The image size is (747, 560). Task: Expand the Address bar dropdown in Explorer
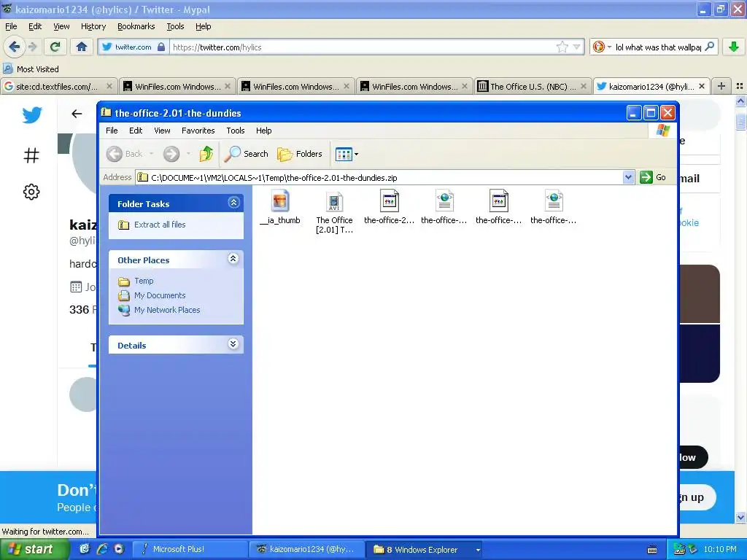[x=628, y=178]
